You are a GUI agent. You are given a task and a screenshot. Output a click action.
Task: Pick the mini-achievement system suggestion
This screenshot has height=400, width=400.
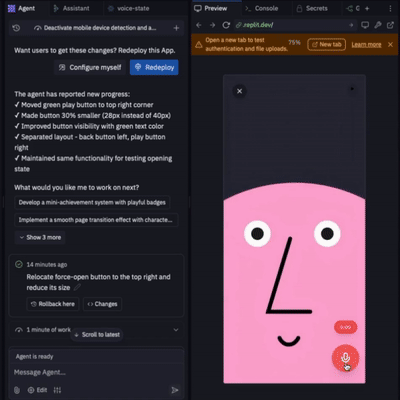[x=92, y=202]
